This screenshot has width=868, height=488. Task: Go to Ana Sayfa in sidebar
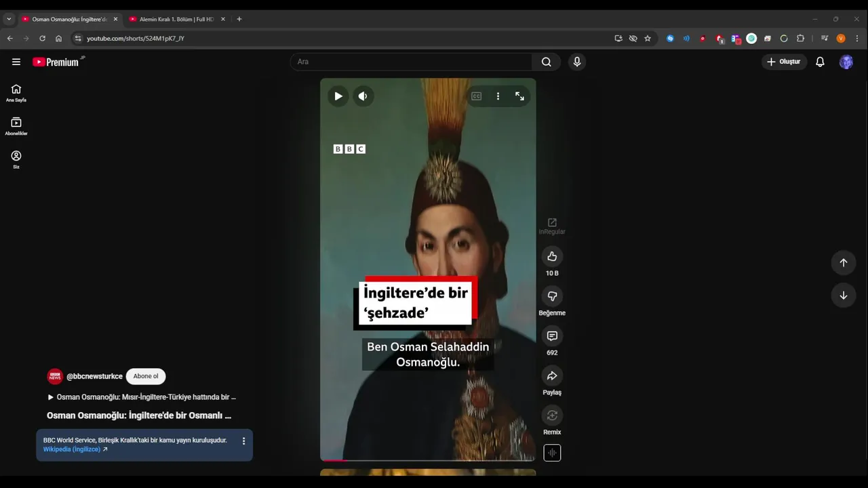pos(16,93)
